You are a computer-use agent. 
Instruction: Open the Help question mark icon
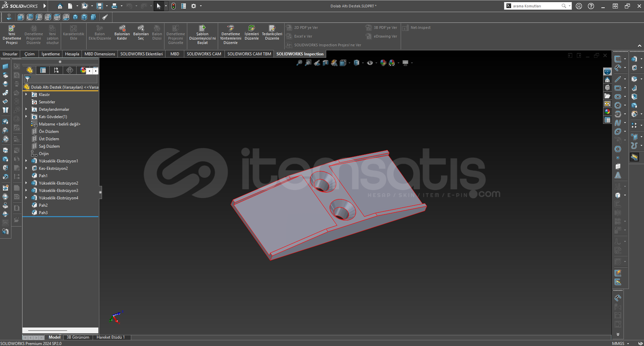[591, 6]
